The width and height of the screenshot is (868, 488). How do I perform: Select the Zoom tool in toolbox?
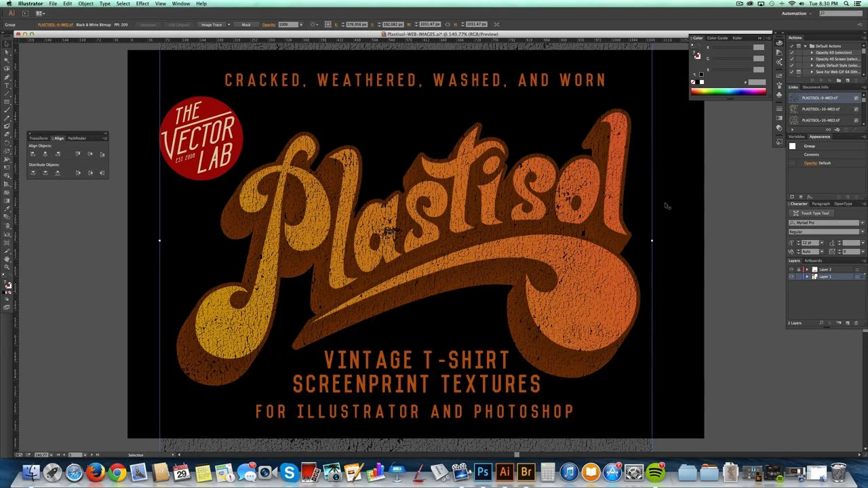[x=7, y=266]
